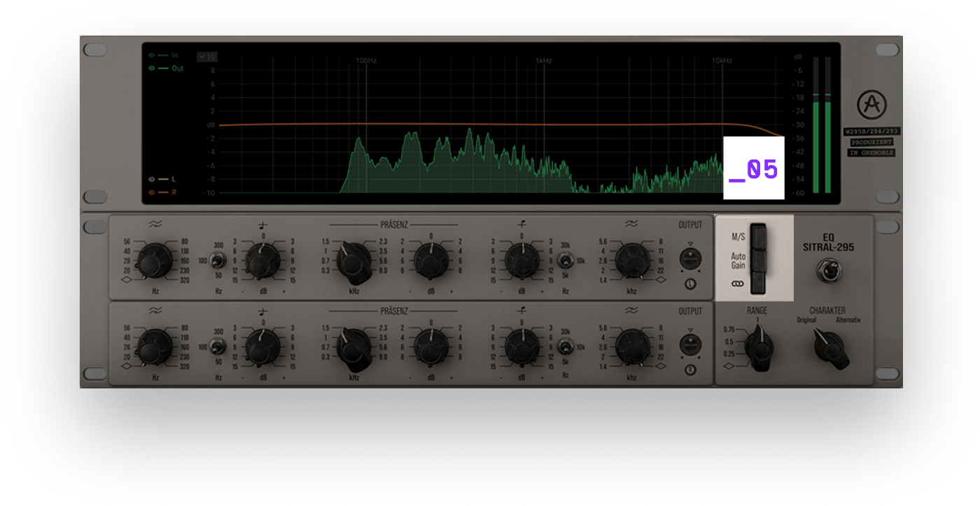Adjust top row low-pass kHz knob
This screenshot has height=506, width=980.
pyautogui.click(x=632, y=261)
